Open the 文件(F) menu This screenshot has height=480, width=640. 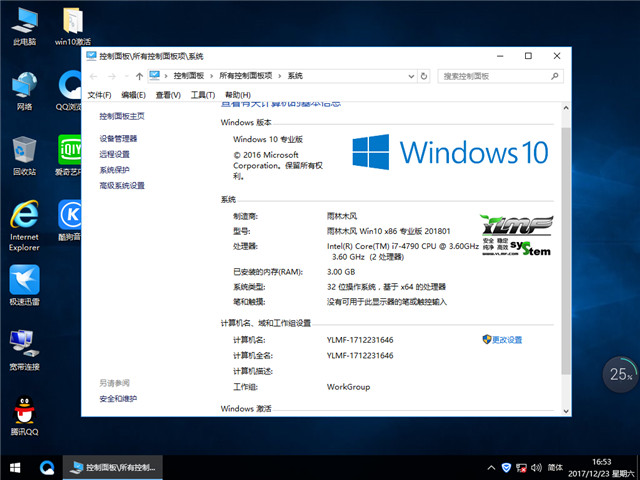[x=99, y=95]
